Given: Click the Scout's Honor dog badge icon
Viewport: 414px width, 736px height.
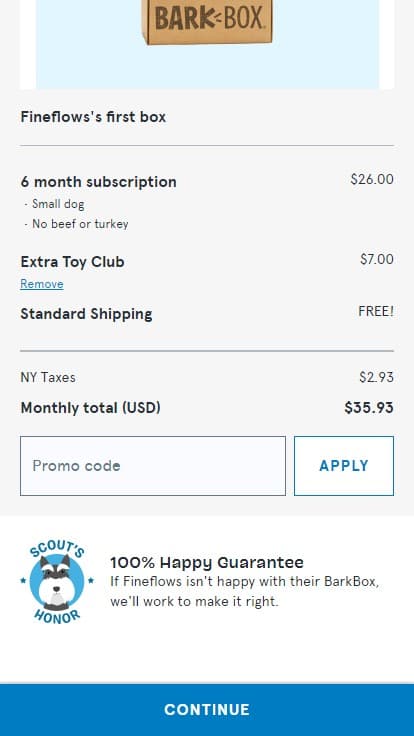Looking at the screenshot, I should pos(57,582).
